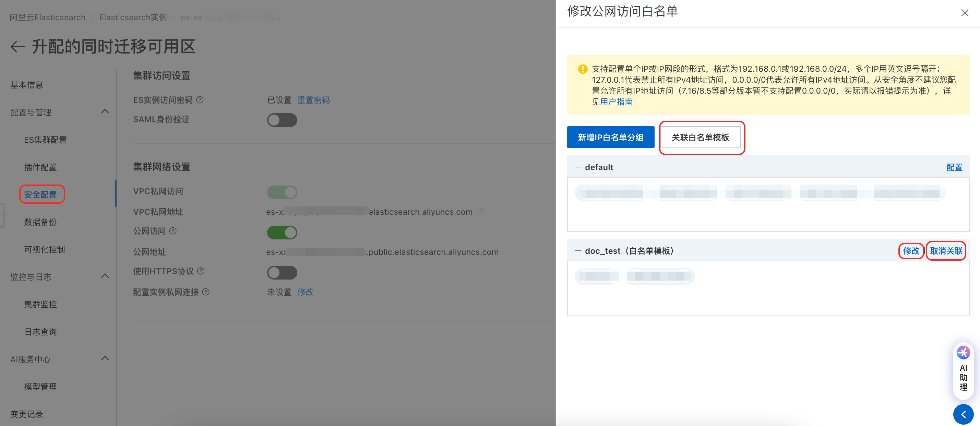Viewport: 980px width, 426px height.
Task: Click the 关联白名单模板 button
Action: (x=700, y=138)
